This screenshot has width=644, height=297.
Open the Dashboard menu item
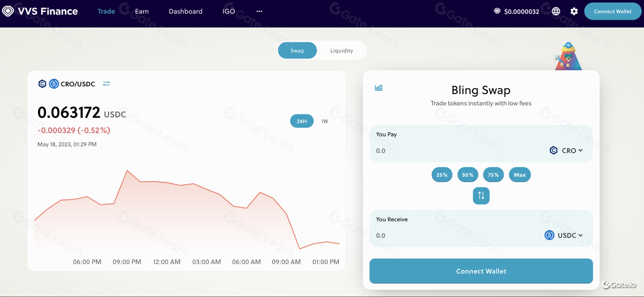coord(186,11)
